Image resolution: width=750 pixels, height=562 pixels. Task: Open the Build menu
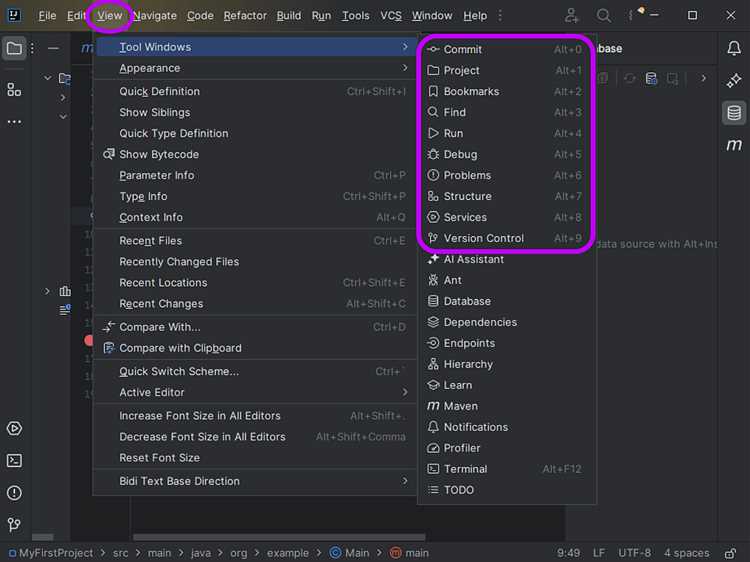click(289, 16)
